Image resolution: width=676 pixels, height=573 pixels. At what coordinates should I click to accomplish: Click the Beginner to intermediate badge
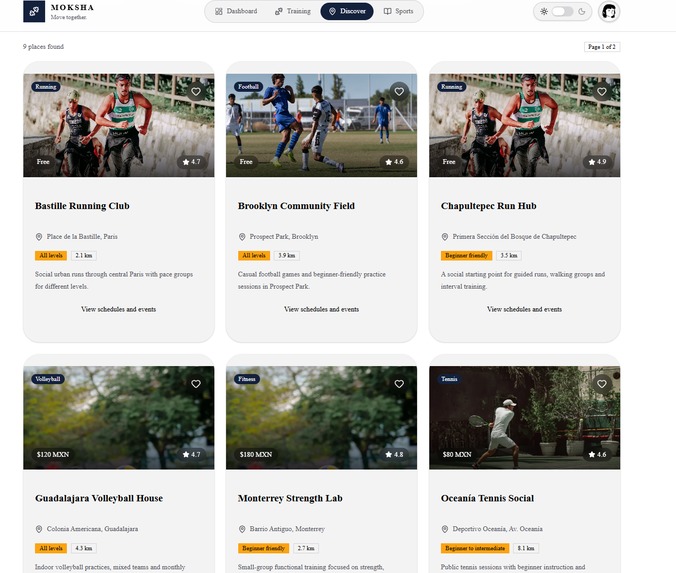tap(475, 548)
